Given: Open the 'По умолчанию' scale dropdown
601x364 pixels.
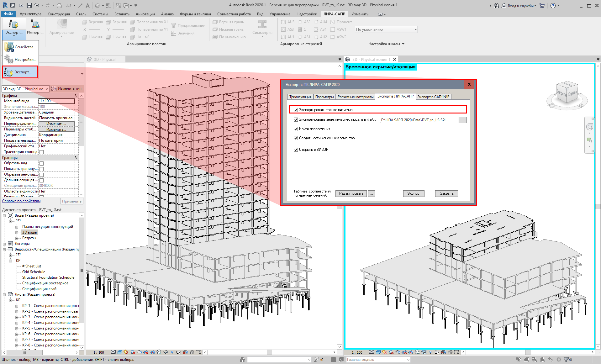Looking at the screenshot, I should pos(386,29).
